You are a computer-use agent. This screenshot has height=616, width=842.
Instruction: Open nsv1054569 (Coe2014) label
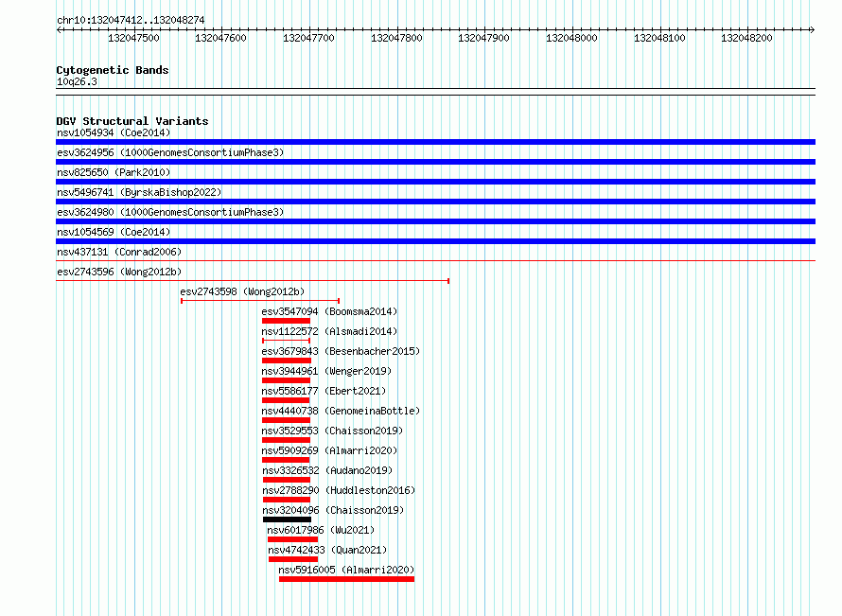pos(114,232)
